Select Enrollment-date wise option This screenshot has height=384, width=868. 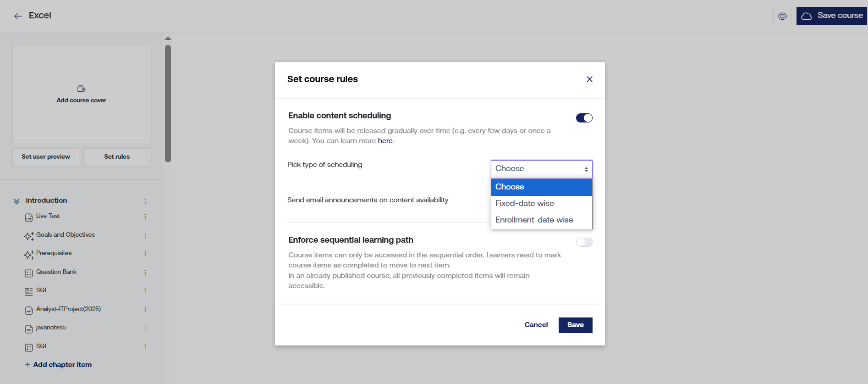coord(534,220)
